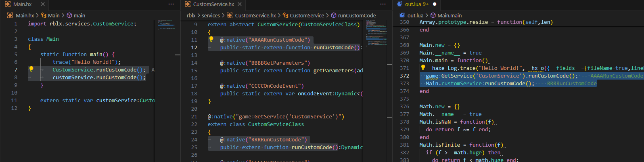Click 'Math.isFinite = function(f)' in out.lua
This screenshot has height=162, width=644.
point(462,145)
